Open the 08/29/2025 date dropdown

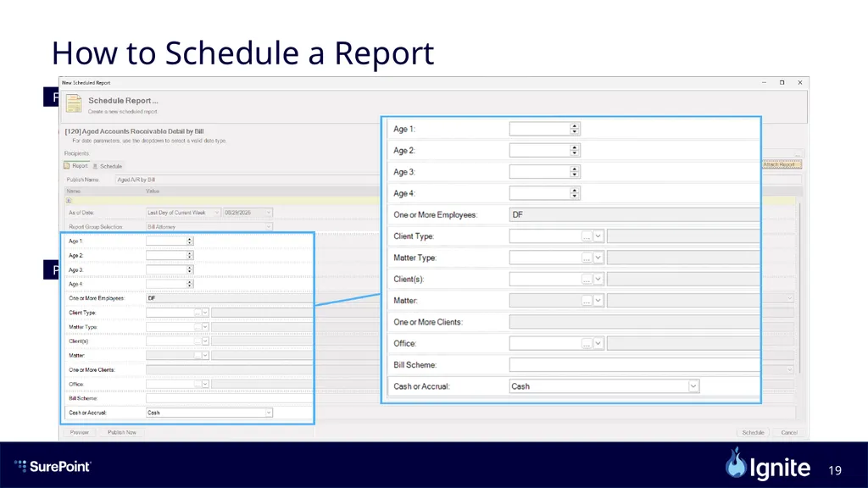point(248,213)
